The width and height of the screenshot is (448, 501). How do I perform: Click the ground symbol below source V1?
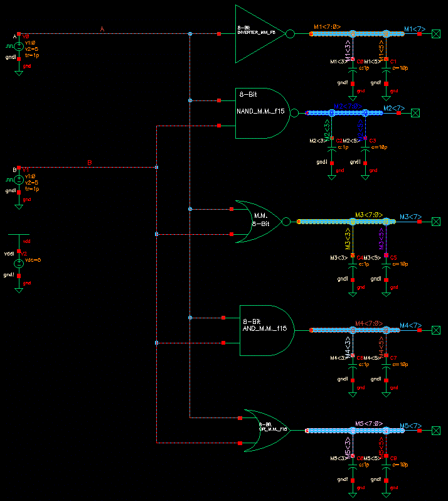(x=19, y=207)
